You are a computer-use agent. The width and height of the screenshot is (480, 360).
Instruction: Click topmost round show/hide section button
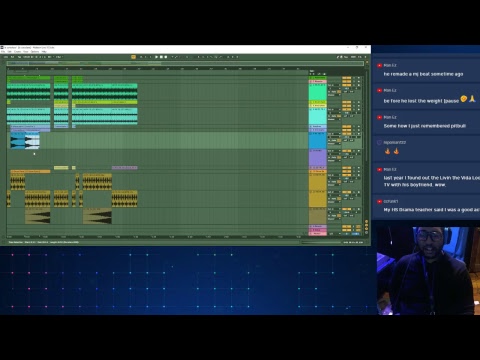coord(366,221)
